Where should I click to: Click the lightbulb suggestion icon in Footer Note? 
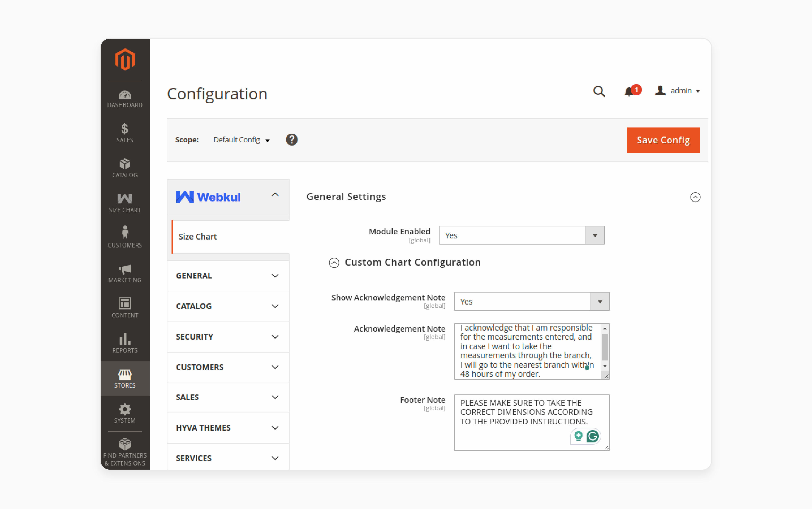click(x=578, y=436)
